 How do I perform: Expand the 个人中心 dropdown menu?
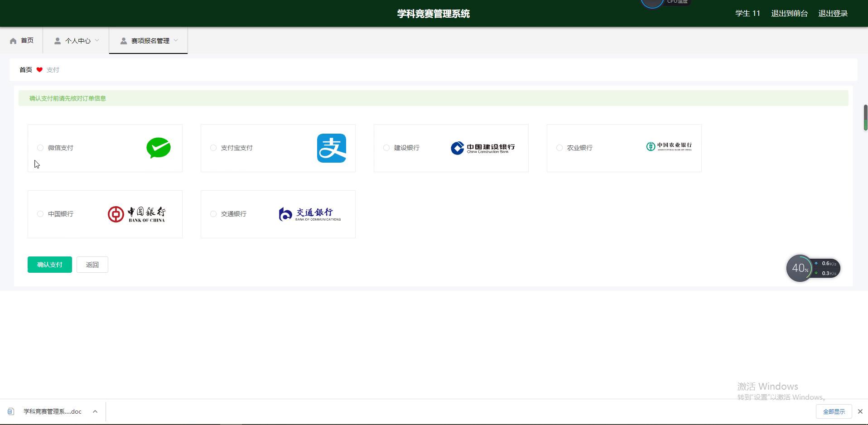coord(77,41)
